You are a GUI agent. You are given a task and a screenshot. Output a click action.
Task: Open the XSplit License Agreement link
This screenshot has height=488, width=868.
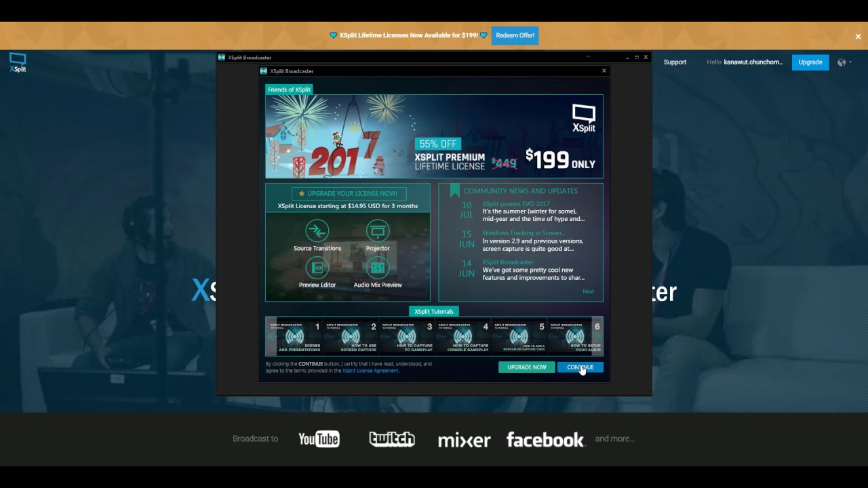coord(370,371)
